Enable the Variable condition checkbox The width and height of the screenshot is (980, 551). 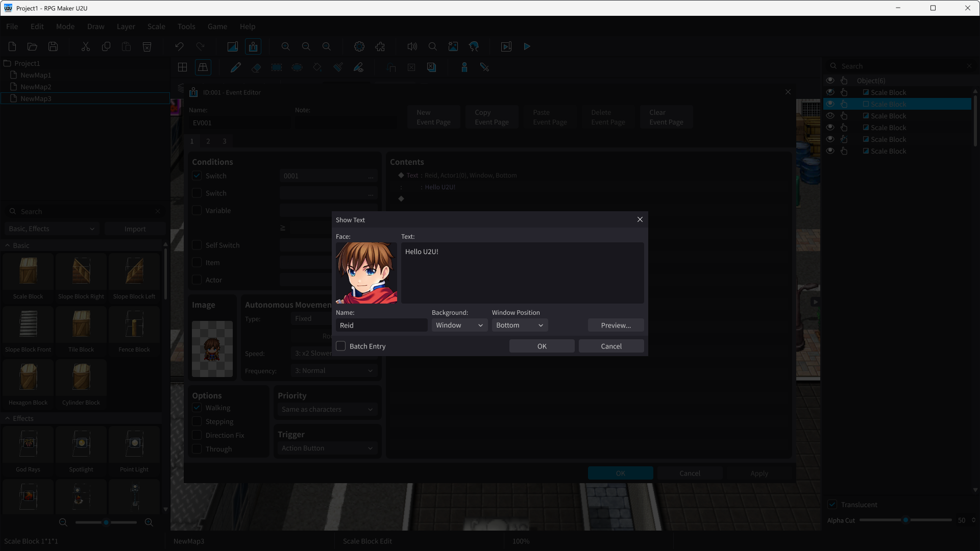pos(197,210)
